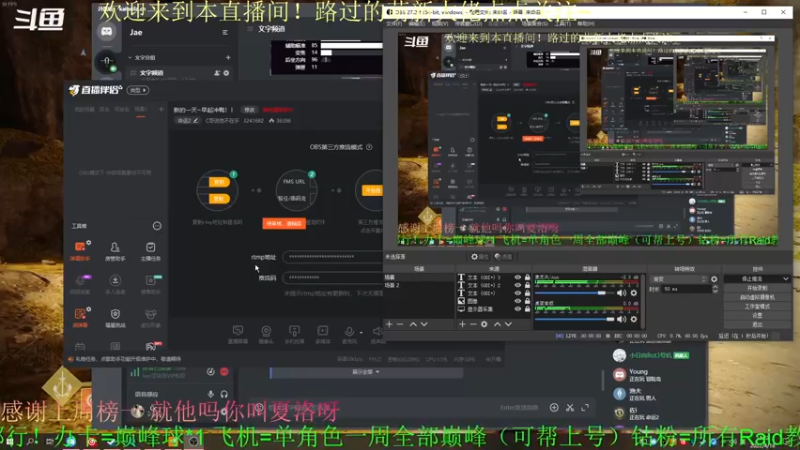Screen dimensions: 800x450
Task: Open 主播任务 tool in 直播伴侣 toolbox
Action: (x=151, y=251)
